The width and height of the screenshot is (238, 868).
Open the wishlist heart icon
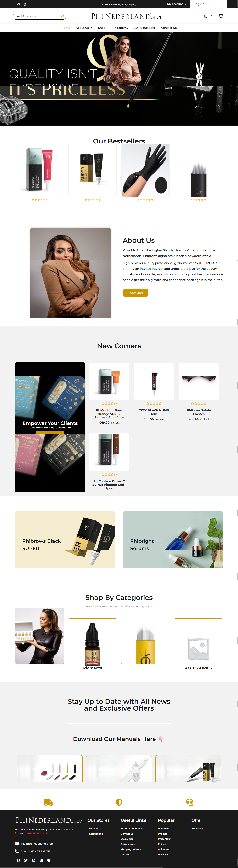click(x=213, y=16)
